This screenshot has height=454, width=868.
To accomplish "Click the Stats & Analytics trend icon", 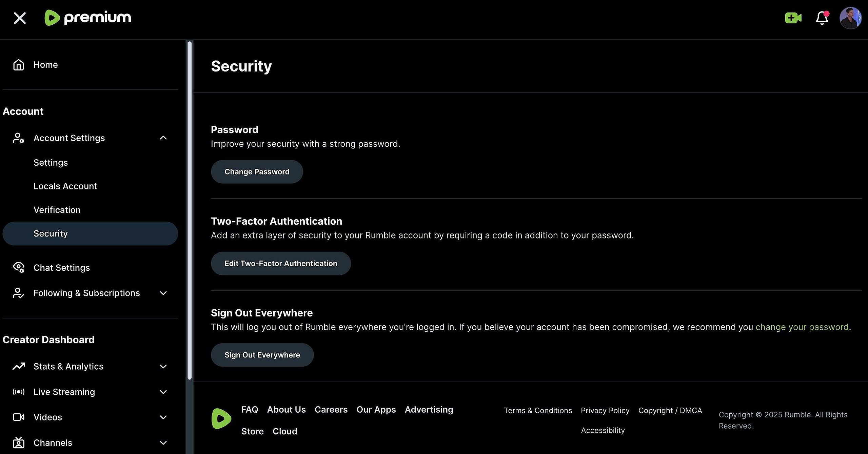I will click(19, 366).
